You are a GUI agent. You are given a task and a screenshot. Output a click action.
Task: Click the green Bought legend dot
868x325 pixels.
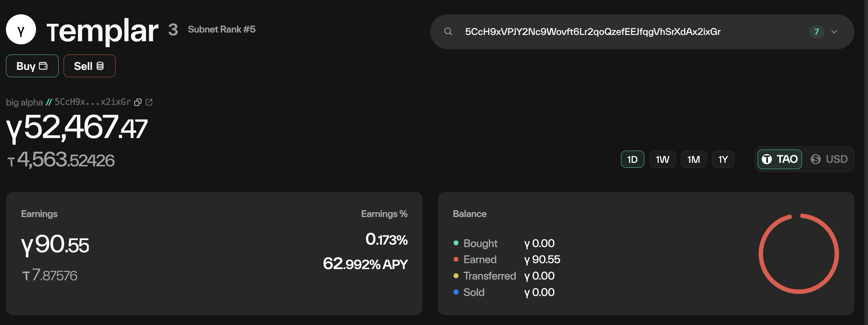(x=456, y=243)
